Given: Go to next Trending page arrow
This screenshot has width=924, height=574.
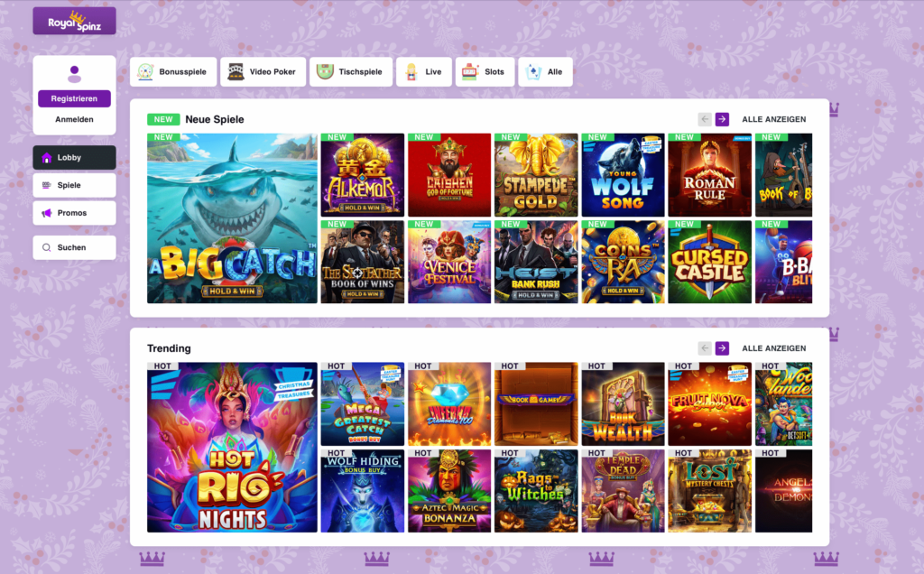Looking at the screenshot, I should [722, 348].
